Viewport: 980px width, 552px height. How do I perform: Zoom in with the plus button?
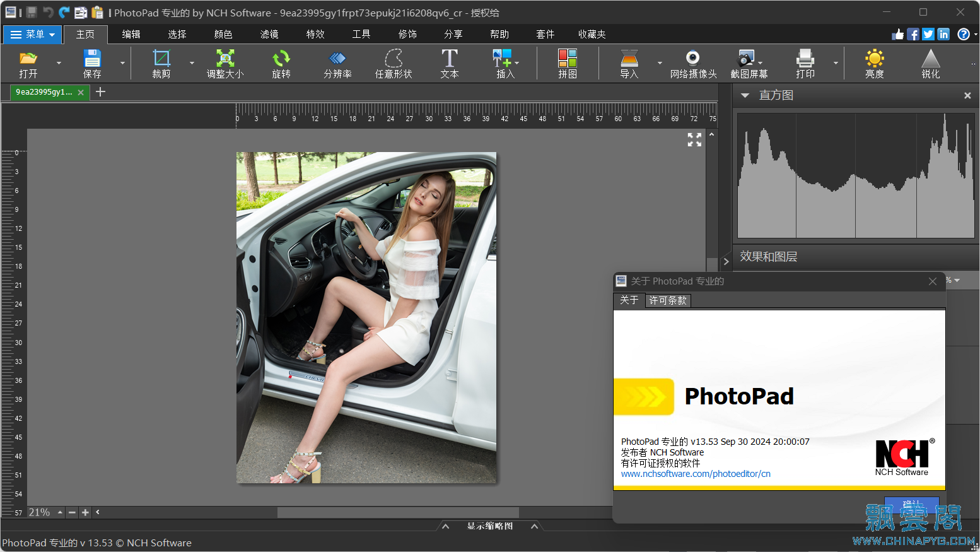[x=85, y=512]
